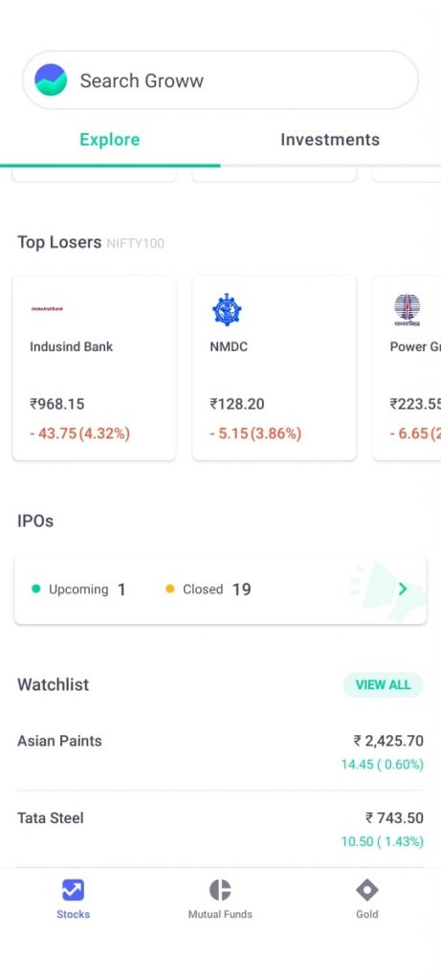Open Asian Paints watchlist entry
The image size is (441, 980).
pos(220,752)
